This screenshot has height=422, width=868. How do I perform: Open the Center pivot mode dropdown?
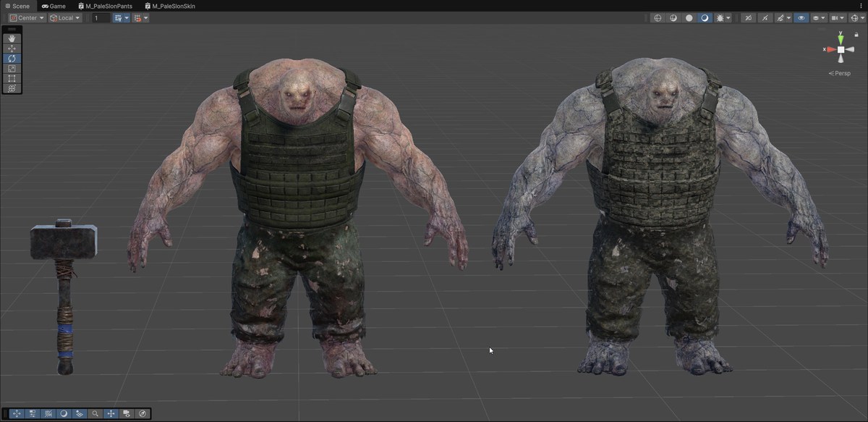tap(27, 18)
